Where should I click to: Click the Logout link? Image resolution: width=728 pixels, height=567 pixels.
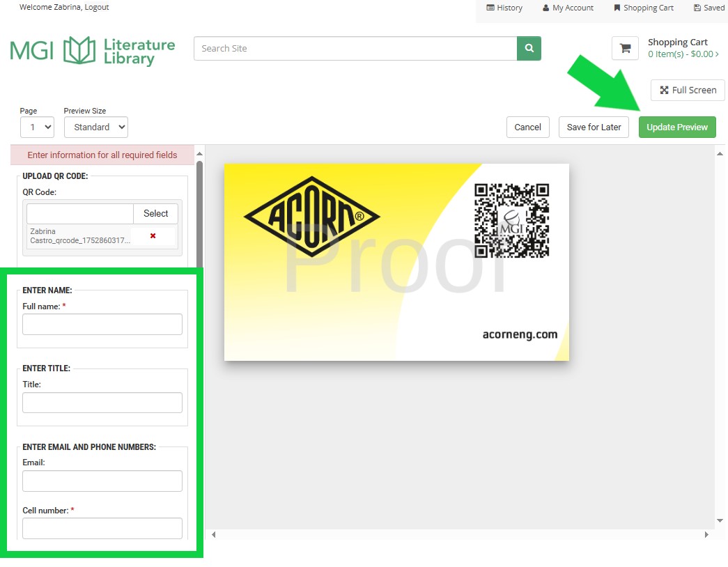coord(97,7)
